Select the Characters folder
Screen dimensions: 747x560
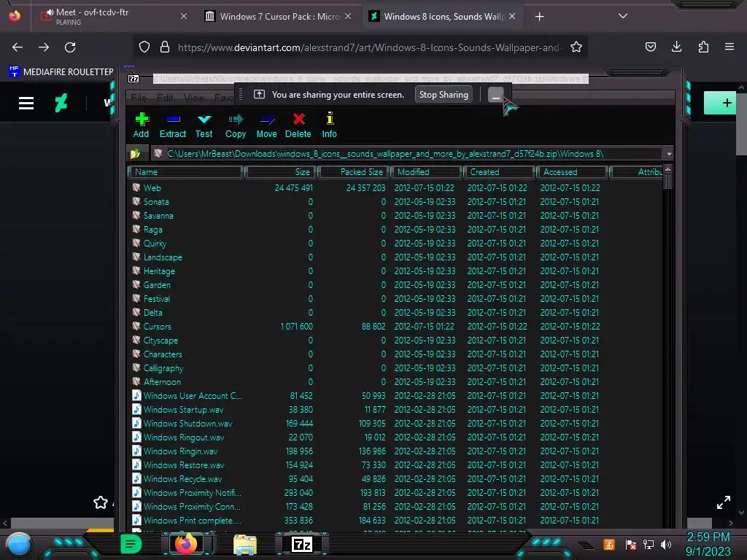[x=163, y=354]
